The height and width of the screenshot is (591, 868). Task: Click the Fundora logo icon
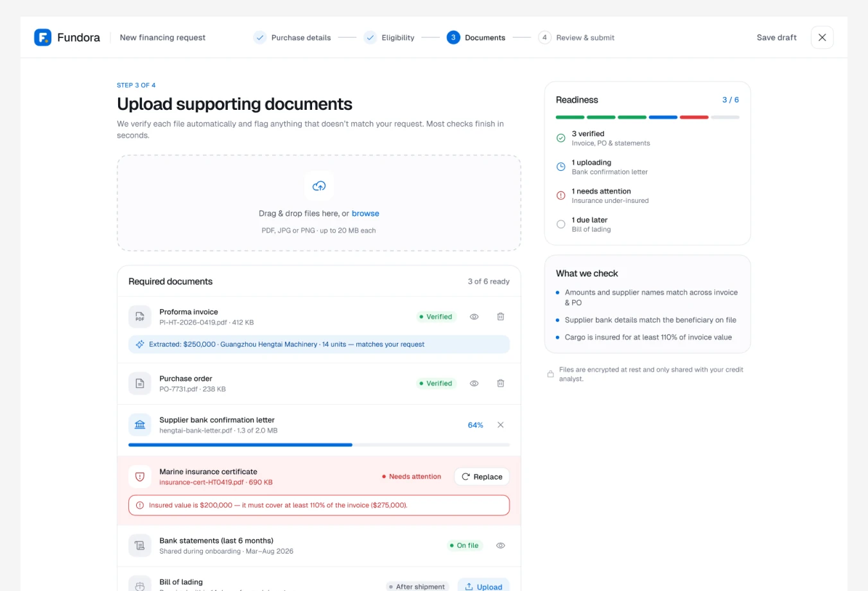[x=42, y=37]
